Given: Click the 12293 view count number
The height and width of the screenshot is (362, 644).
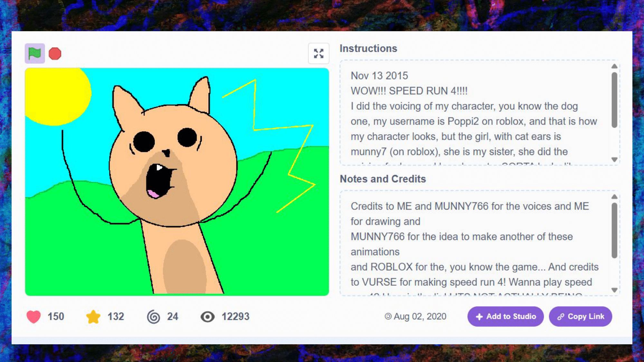Looking at the screenshot, I should 235,317.
